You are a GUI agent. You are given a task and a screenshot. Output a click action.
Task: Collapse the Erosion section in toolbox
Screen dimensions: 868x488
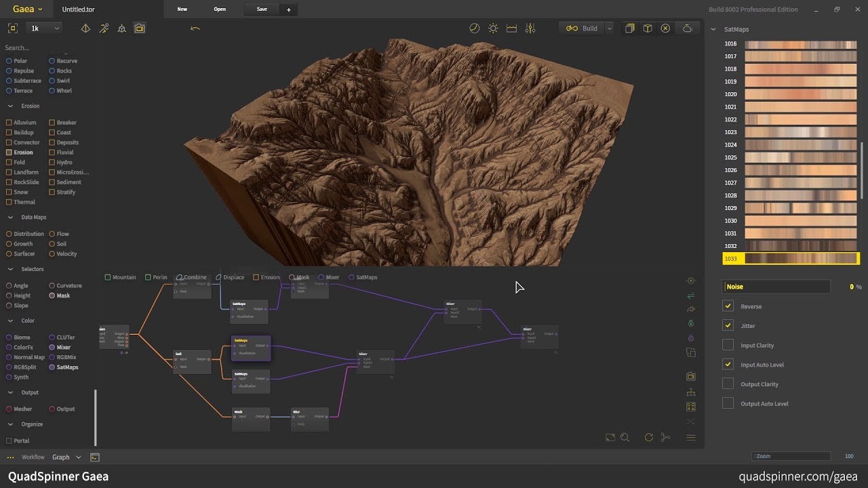click(11, 106)
